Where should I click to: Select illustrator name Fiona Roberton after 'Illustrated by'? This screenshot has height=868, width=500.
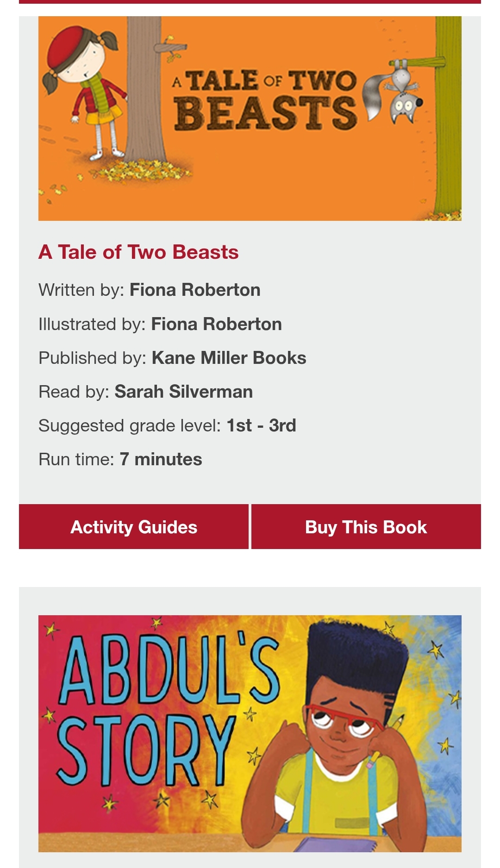tap(216, 325)
